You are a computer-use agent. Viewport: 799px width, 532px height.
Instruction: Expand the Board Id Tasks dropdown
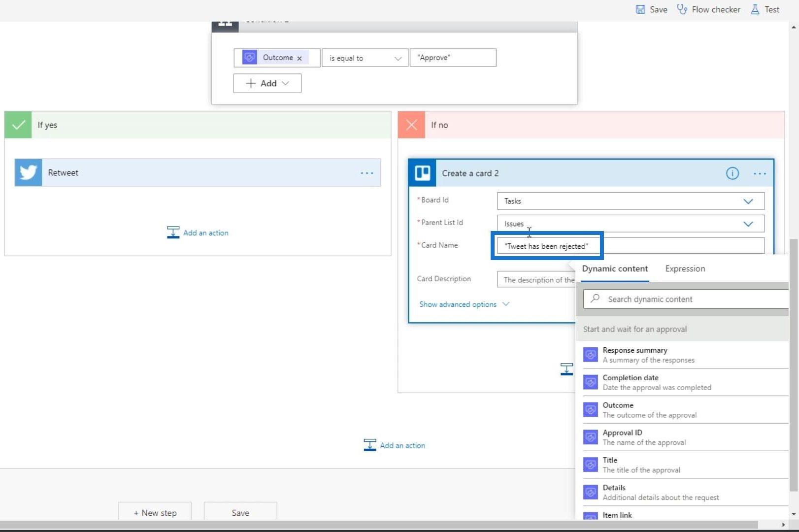(x=748, y=201)
